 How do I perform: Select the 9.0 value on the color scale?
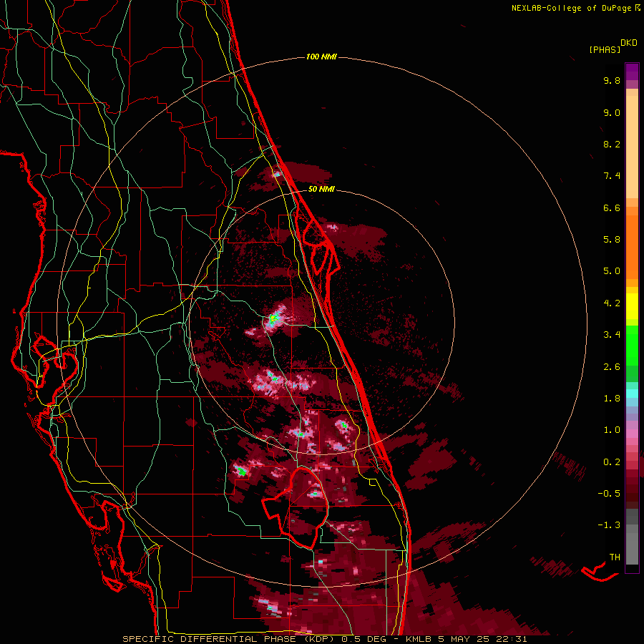pyautogui.click(x=612, y=112)
